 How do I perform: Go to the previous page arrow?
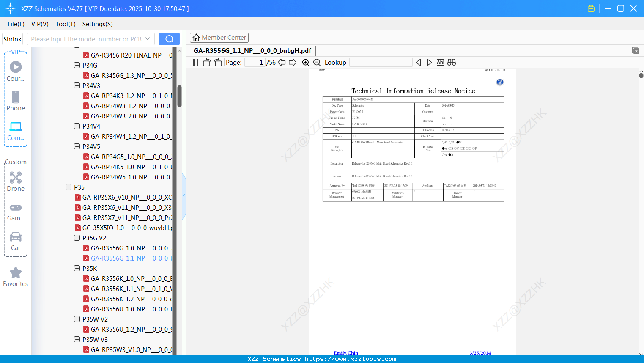(282, 63)
